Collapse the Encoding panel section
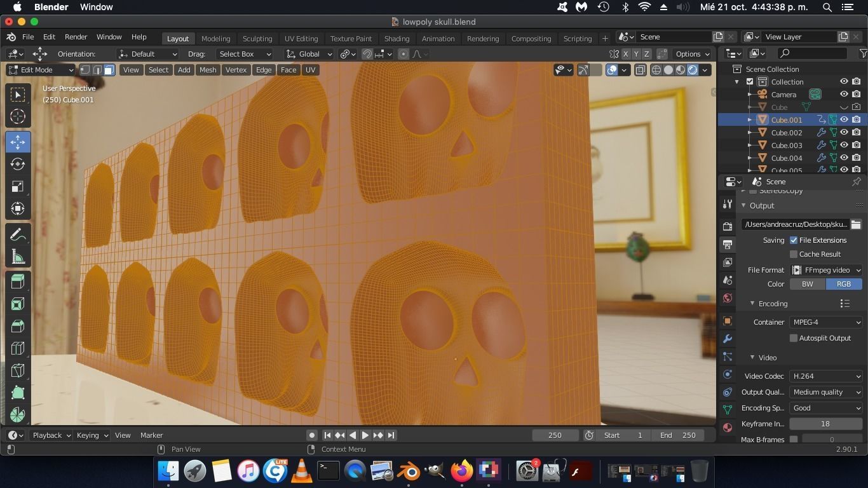This screenshot has height=488, width=868. pyautogui.click(x=752, y=304)
